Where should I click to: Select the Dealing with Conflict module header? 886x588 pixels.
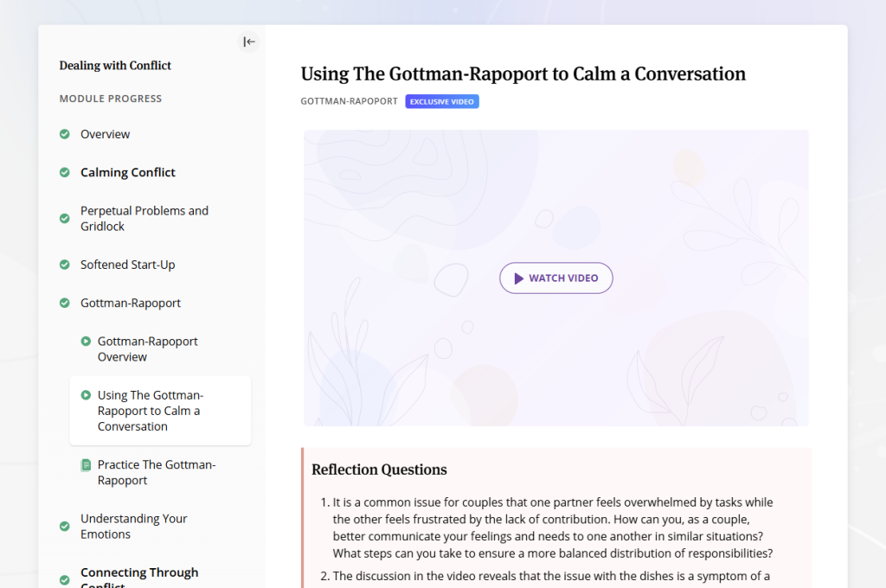(115, 65)
